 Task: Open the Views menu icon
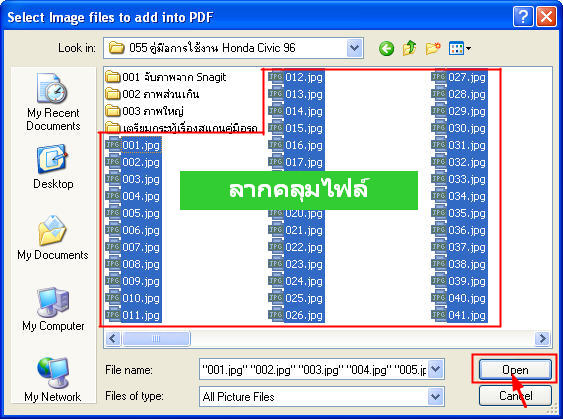[x=460, y=48]
